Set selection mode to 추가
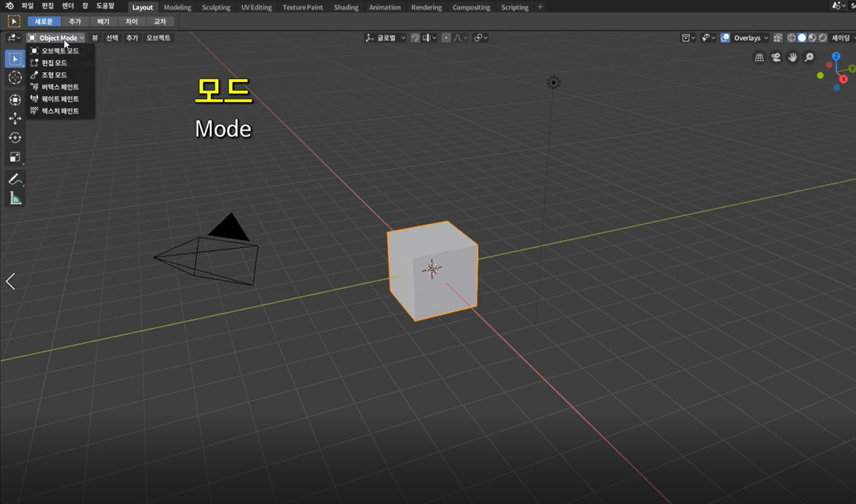Viewport: 856px width, 504px height. [75, 22]
